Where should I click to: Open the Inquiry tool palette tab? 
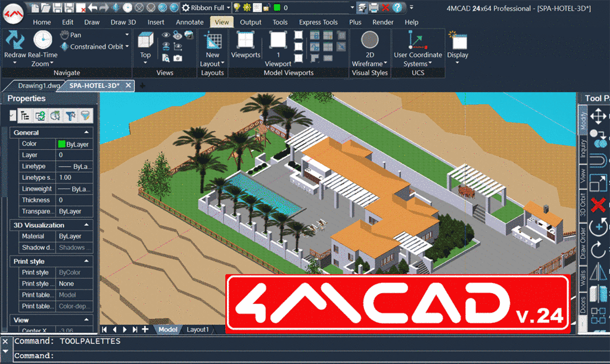pos(583,150)
